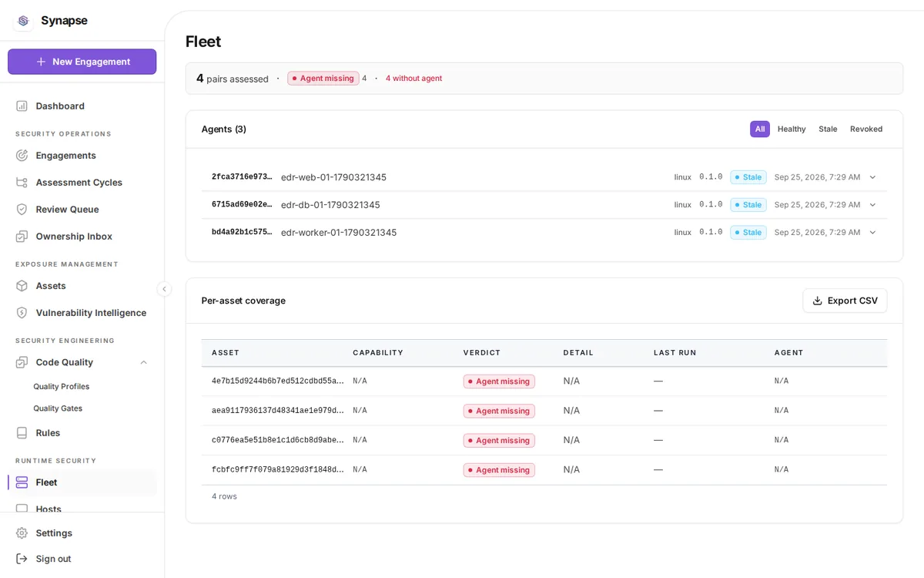The height and width of the screenshot is (578, 924).
Task: Go to the Dashboard page
Action: pyautogui.click(x=82, y=106)
